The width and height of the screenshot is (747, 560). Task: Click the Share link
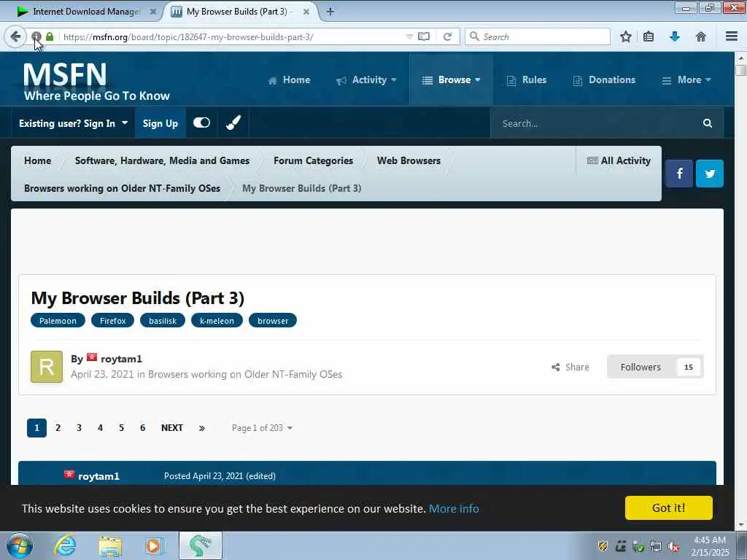570,367
